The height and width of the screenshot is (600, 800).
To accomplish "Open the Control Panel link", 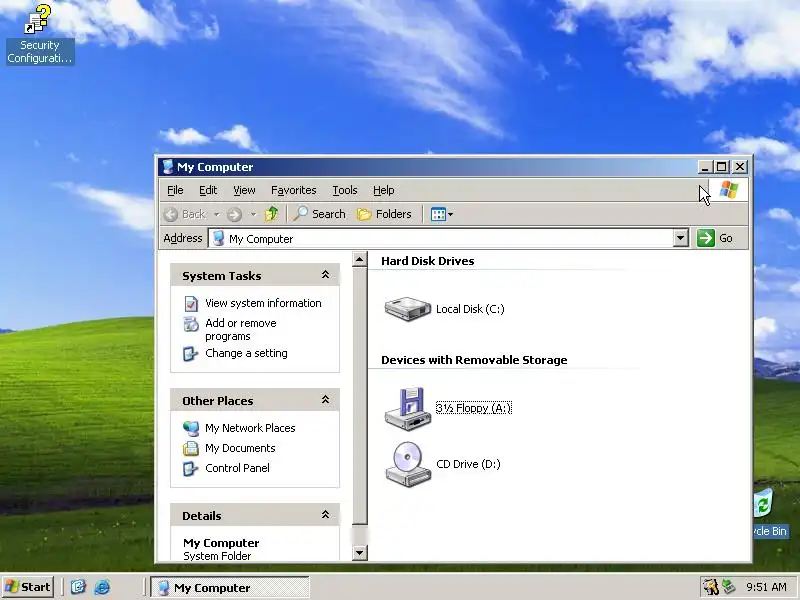I will click(237, 468).
